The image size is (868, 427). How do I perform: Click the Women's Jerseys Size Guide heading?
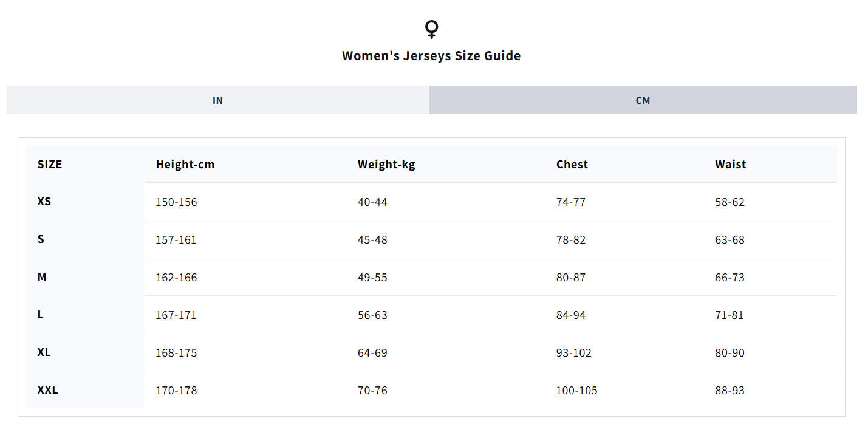pyautogui.click(x=431, y=56)
